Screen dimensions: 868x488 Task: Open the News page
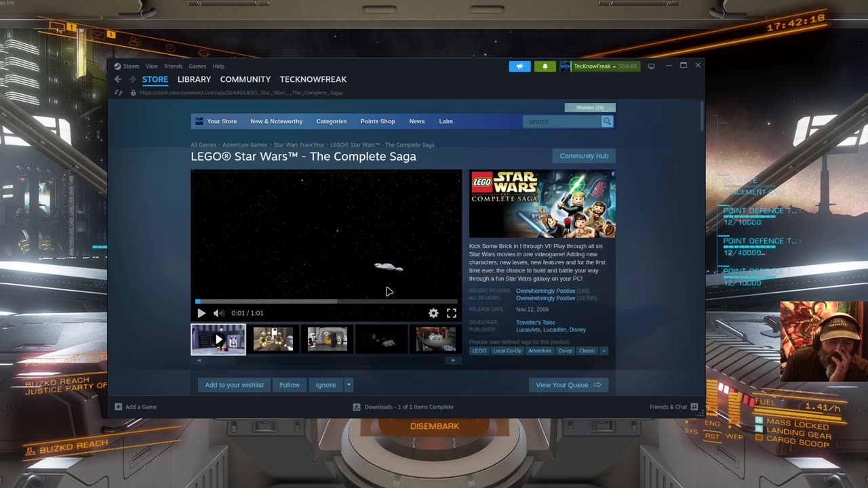(417, 121)
